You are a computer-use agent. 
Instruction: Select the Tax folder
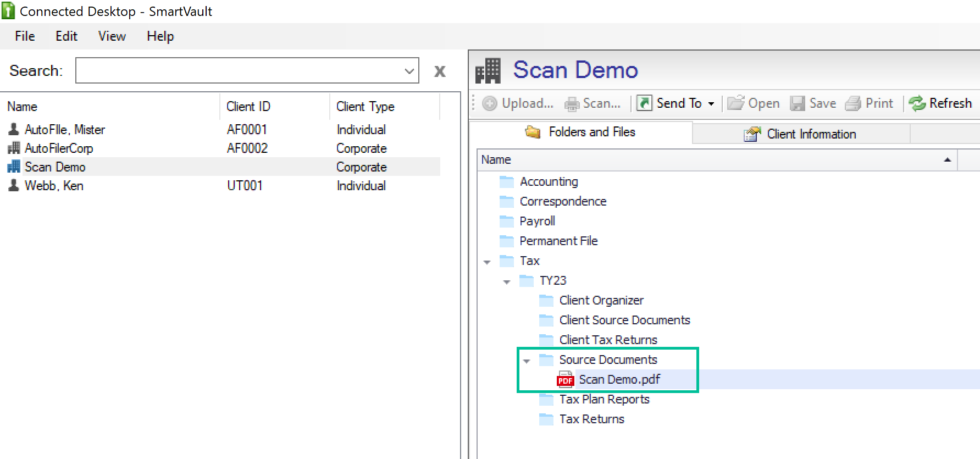[x=530, y=261]
